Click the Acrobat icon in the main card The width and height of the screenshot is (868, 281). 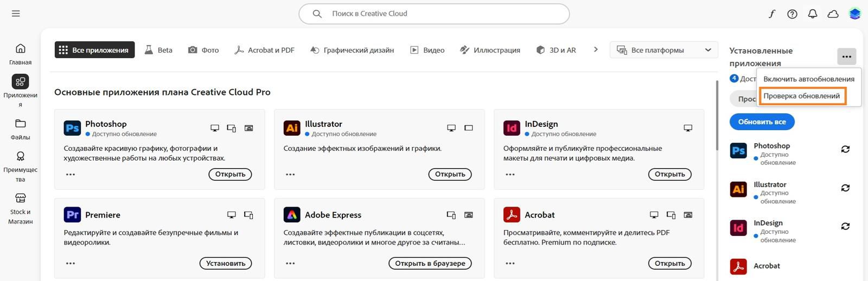[512, 214]
